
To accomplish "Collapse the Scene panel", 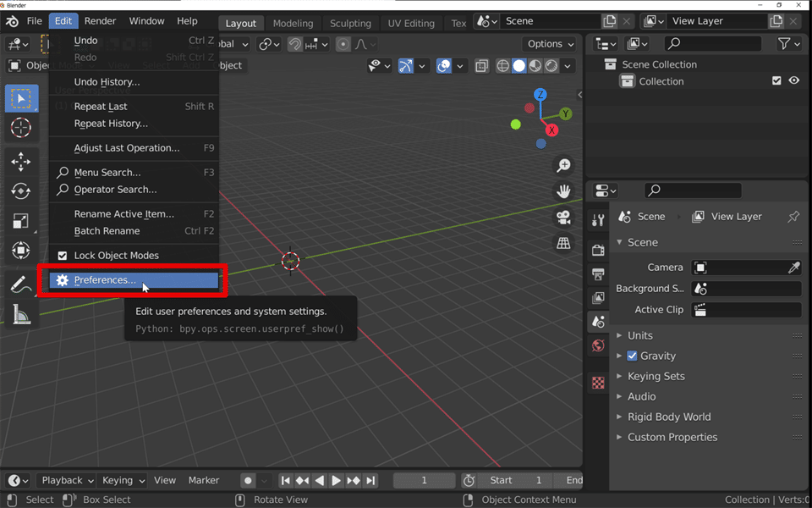I will coord(643,243).
